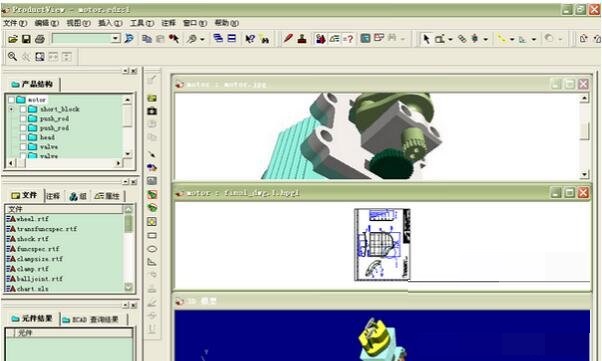
Task: Click scroll-up arrow of motor.jpg window
Action: (x=584, y=98)
